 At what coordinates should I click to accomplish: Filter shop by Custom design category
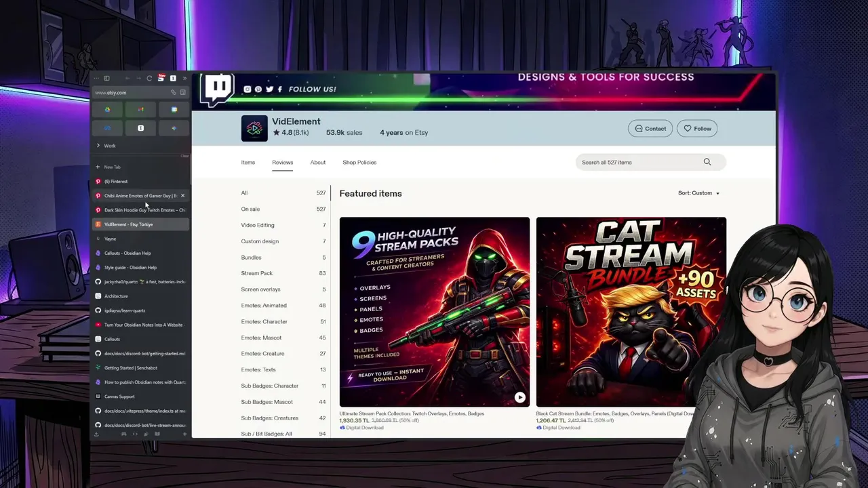point(283,241)
